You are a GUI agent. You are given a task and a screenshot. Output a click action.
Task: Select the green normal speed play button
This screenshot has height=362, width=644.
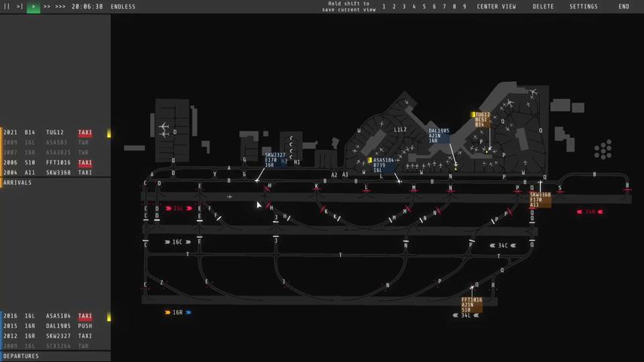pos(33,7)
